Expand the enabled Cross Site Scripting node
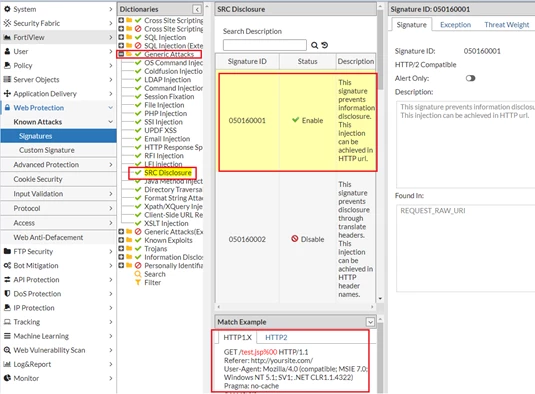This screenshot has height=394, width=535. 121,20
